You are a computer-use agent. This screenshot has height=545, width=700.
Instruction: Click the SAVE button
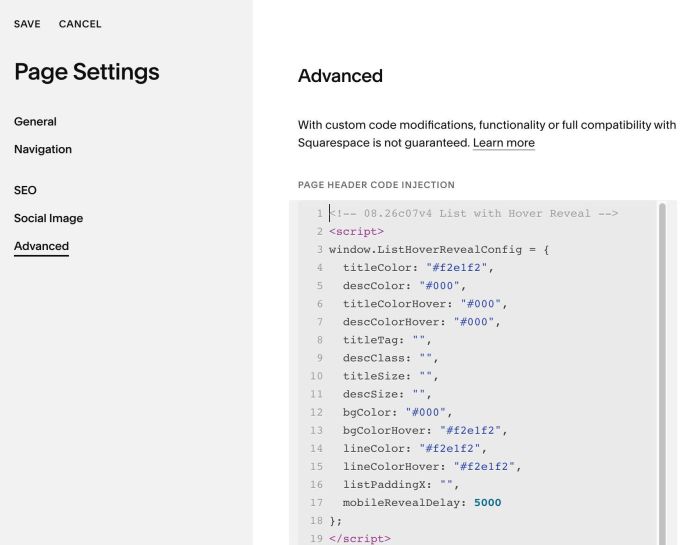(x=27, y=24)
